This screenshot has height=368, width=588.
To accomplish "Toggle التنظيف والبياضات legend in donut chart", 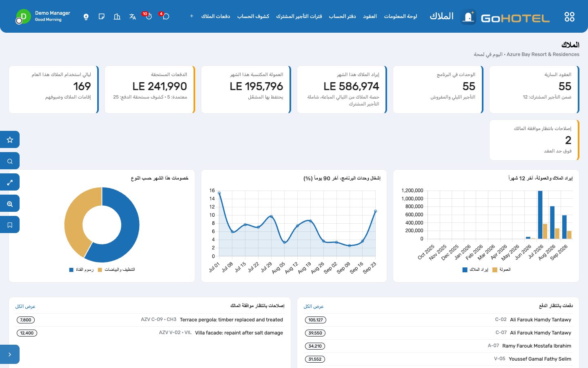I will [x=116, y=270].
